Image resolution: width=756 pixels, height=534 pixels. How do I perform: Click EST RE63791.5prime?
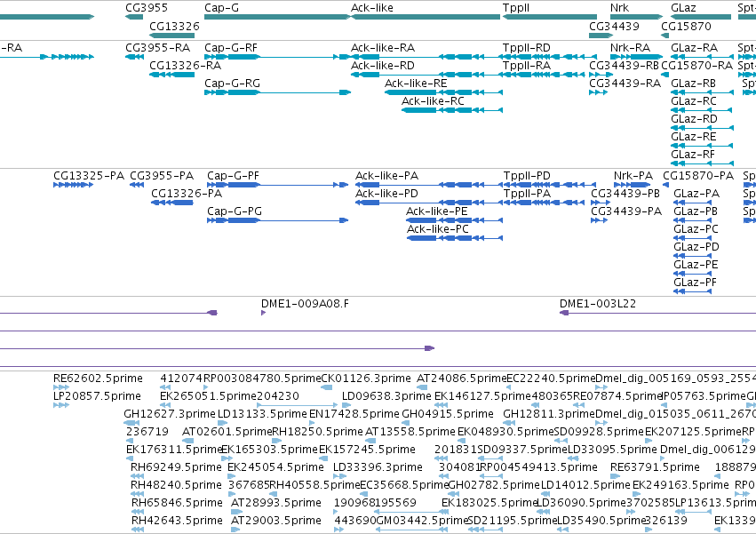[616, 476]
